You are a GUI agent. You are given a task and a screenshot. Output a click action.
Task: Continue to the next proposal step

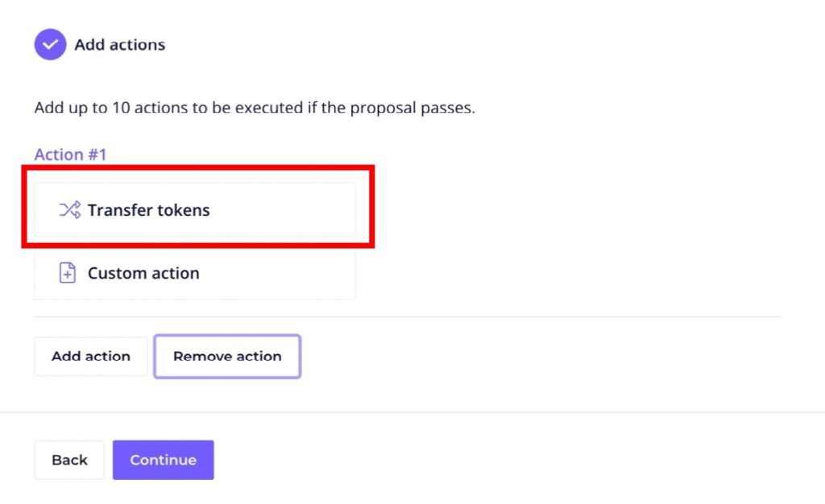pyautogui.click(x=163, y=460)
